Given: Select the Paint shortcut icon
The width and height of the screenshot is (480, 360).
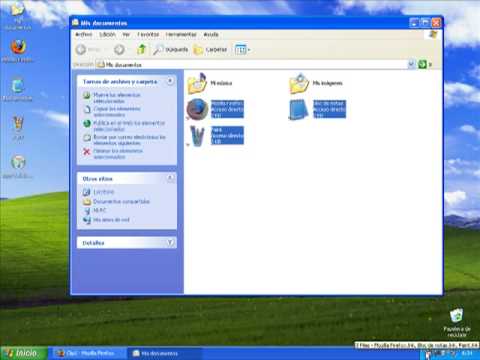Looking at the screenshot, I should [x=197, y=135].
